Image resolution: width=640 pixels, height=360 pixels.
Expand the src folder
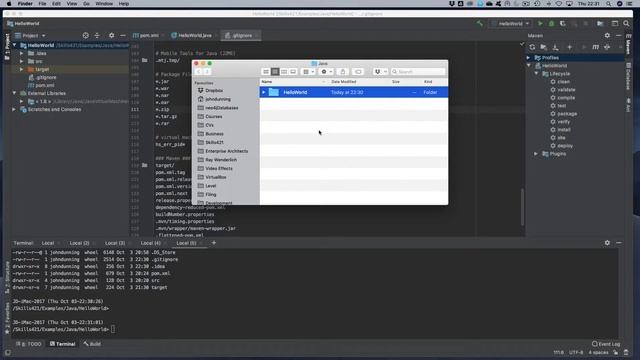pyautogui.click(x=22, y=61)
